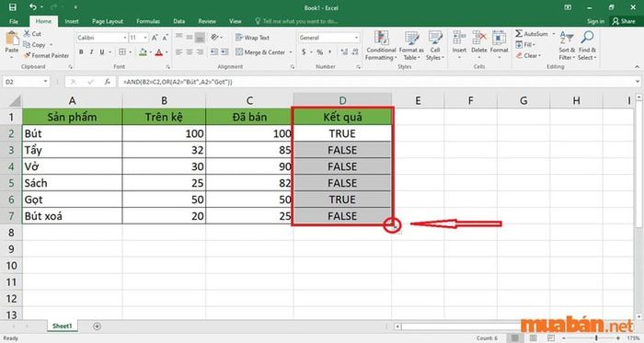Switch to the Page Layout tab
The height and width of the screenshot is (343, 644).
[108, 21]
